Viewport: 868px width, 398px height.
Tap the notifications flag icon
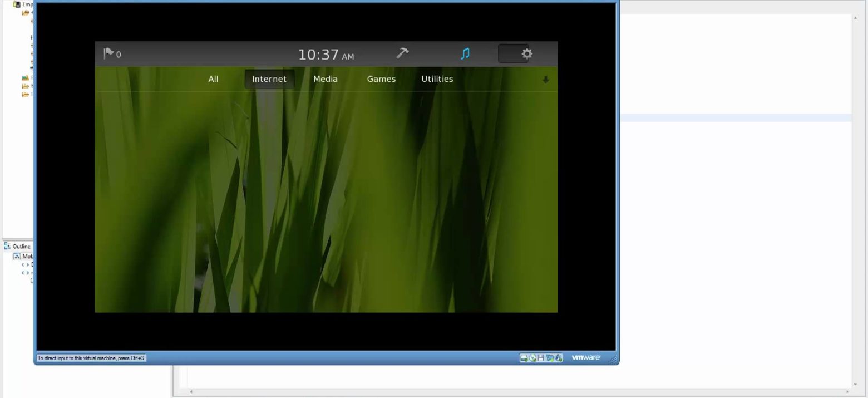[x=109, y=53]
